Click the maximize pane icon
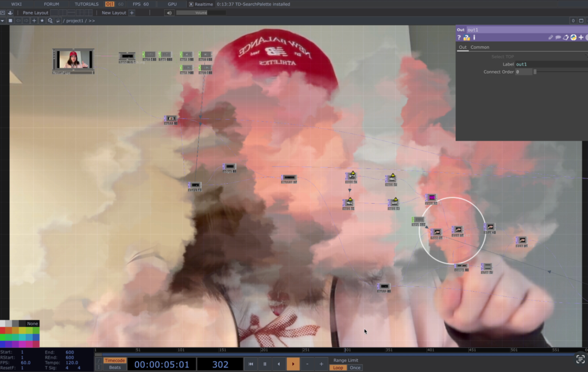The image size is (588, 372). (x=581, y=21)
